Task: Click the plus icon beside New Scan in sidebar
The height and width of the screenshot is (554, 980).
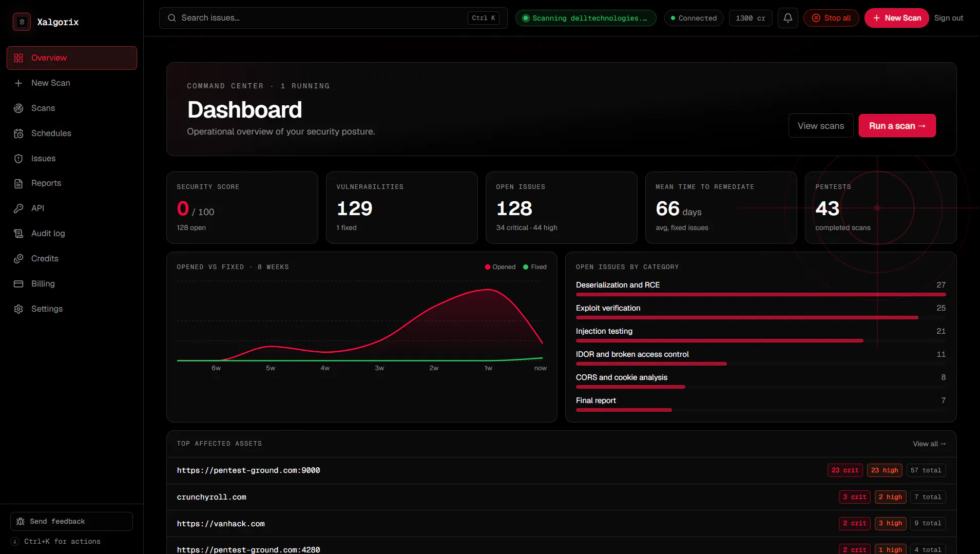Action: point(18,83)
